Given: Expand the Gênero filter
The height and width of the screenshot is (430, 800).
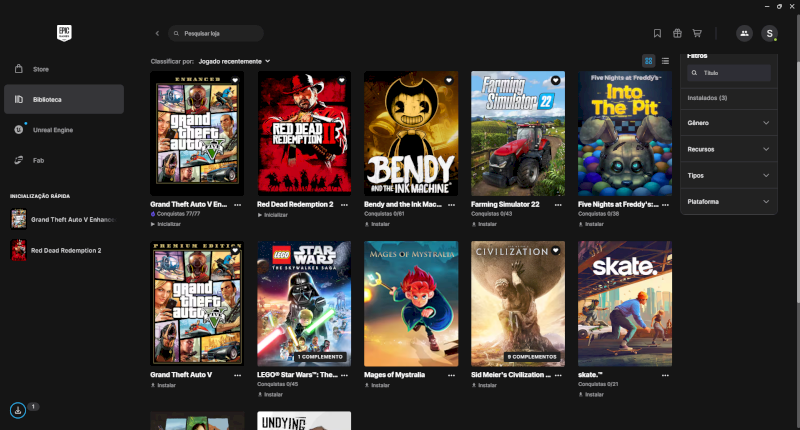Looking at the screenshot, I should 729,123.
